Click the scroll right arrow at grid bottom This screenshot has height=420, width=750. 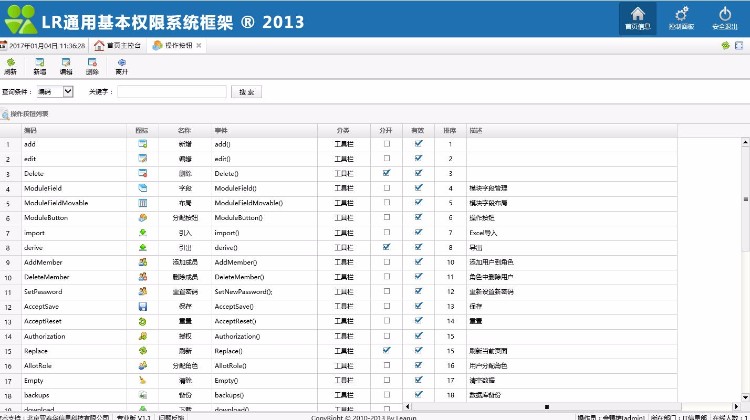point(737,407)
